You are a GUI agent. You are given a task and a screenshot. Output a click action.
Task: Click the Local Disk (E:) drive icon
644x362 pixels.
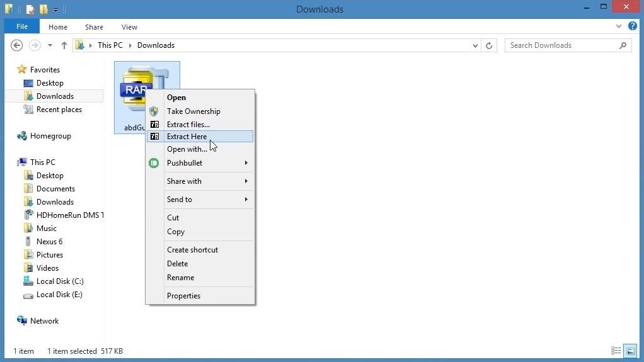pos(28,295)
